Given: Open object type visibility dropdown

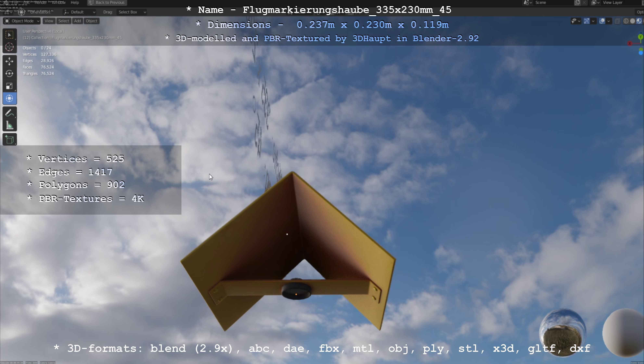Looking at the screenshot, I should [x=576, y=21].
